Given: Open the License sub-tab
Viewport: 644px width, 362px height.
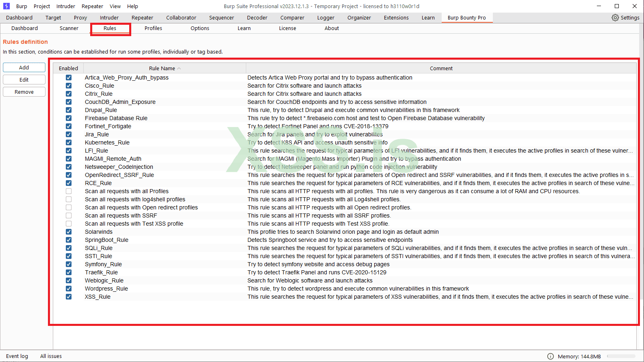Looking at the screenshot, I should pos(288,28).
